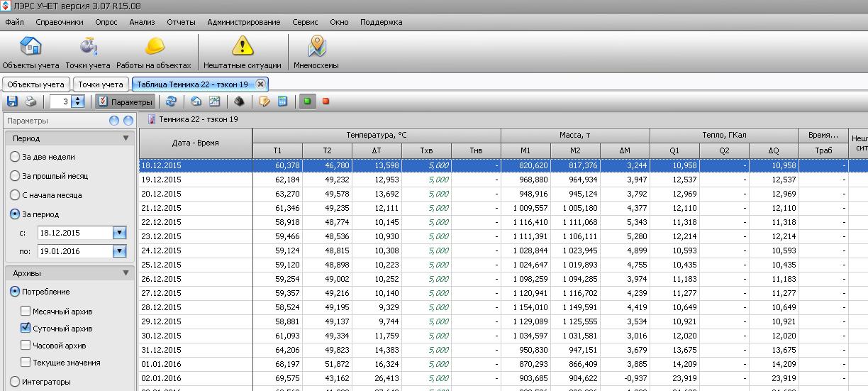The image size is (868, 391).
Task: Click the ΔQ column header
Action: [x=774, y=150]
